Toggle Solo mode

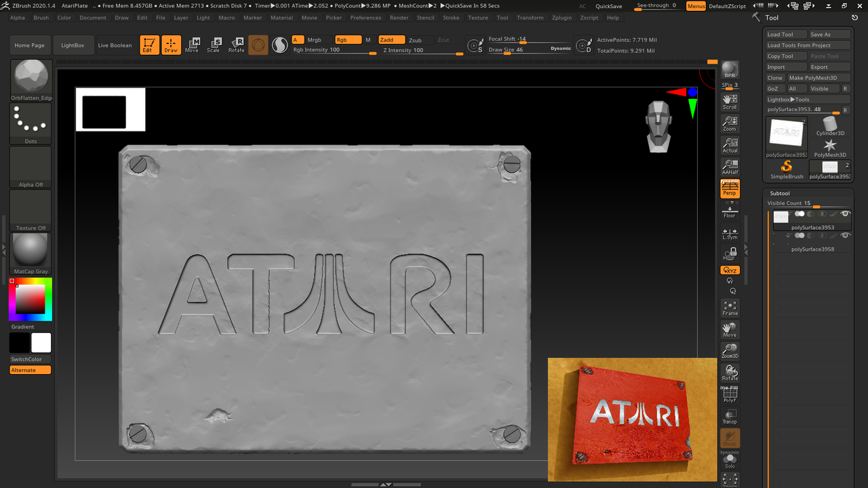pos(730,461)
